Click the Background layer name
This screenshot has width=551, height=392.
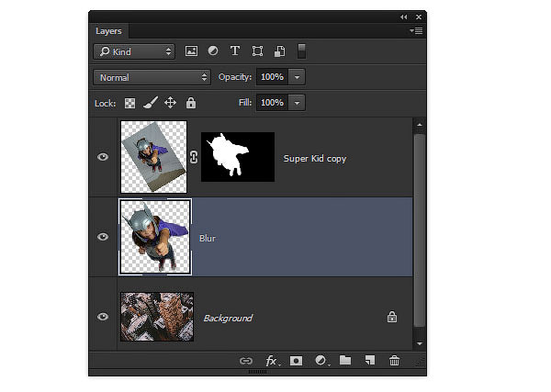click(x=228, y=318)
